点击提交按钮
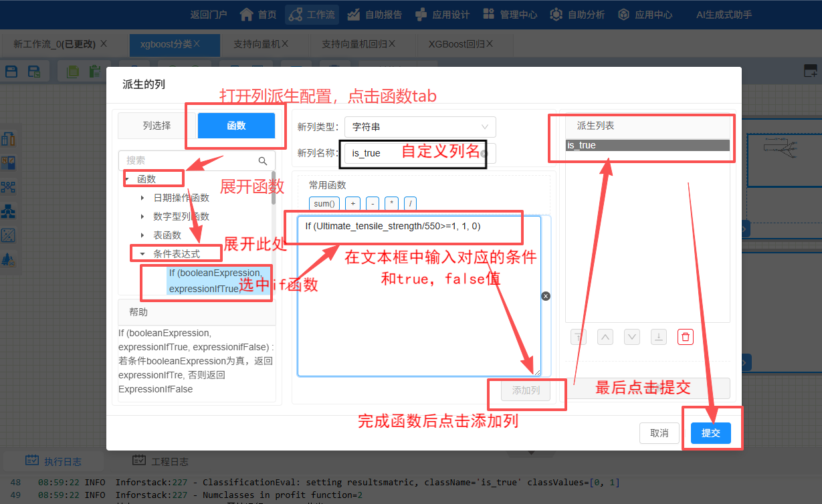822x504 pixels. (x=710, y=432)
